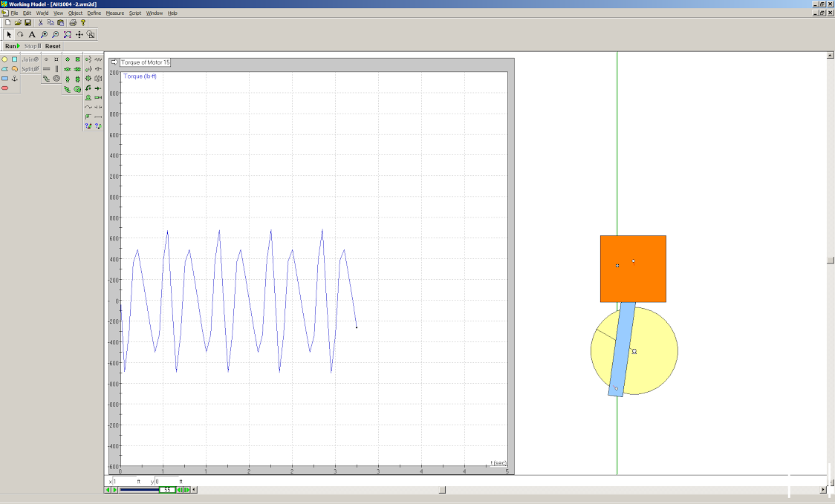Select the orange Curved polygon tool
The image size is (835, 504).
14,69
